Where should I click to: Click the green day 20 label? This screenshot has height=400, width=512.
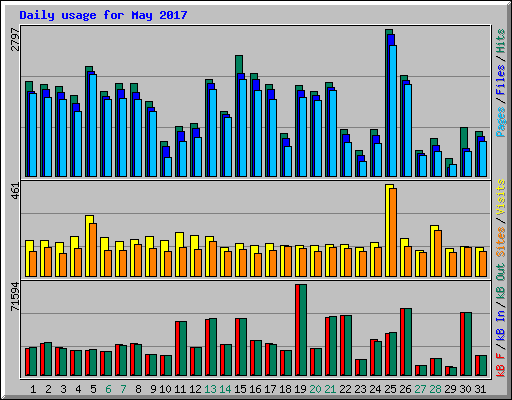[315, 389]
